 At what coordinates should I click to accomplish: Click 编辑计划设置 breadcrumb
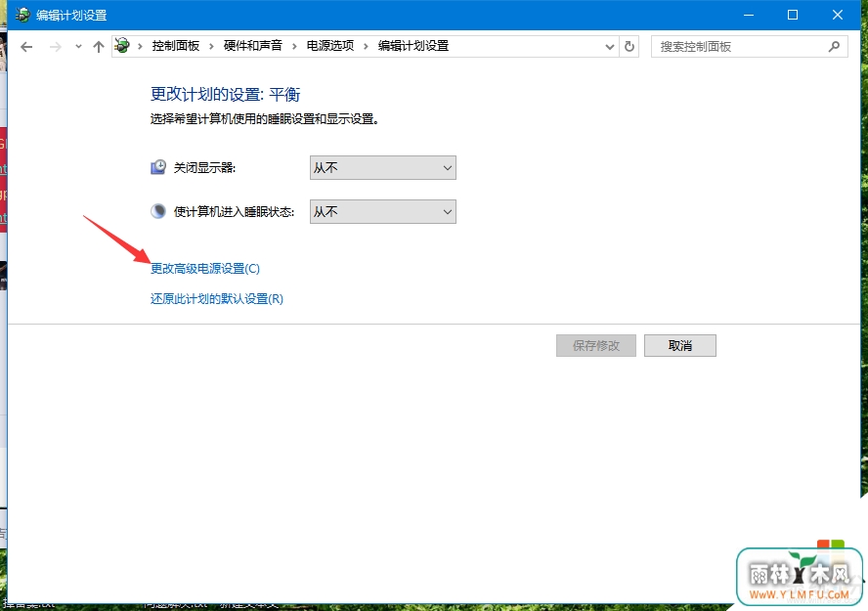[x=412, y=46]
